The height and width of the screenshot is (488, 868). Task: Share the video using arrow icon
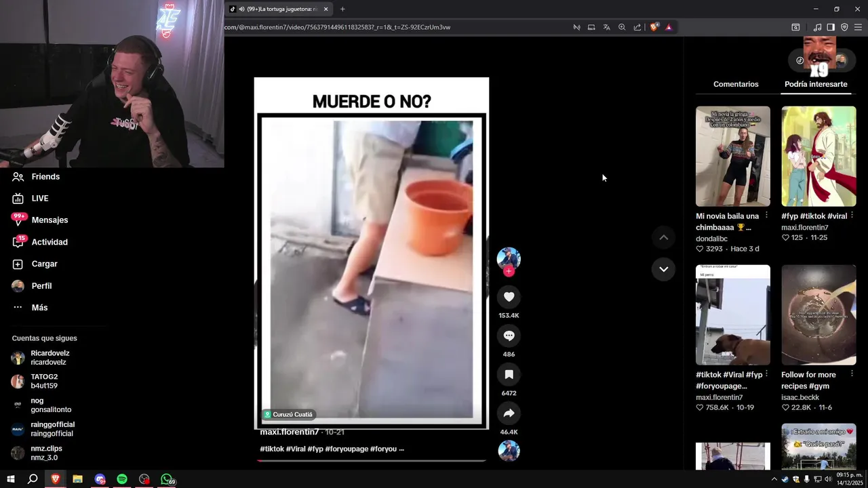click(x=509, y=413)
